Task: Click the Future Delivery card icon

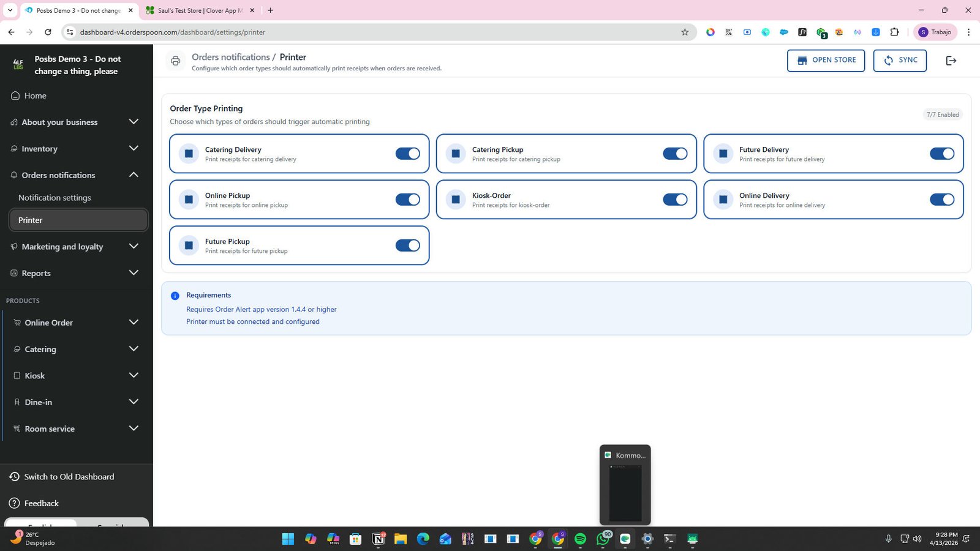Action: 723,154
